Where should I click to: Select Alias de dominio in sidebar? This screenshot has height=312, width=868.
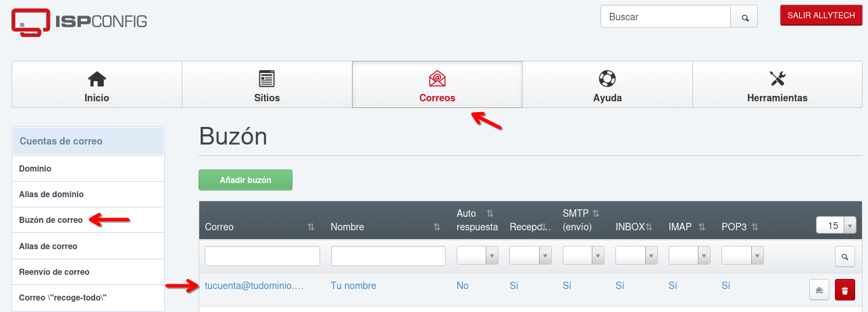pyautogui.click(x=51, y=194)
